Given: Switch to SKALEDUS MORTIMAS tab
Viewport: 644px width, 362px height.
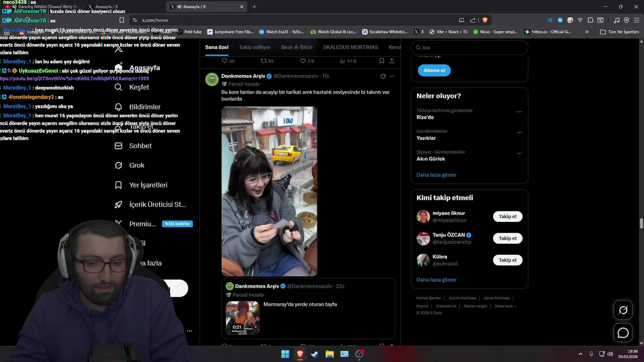Looking at the screenshot, I should click(351, 47).
